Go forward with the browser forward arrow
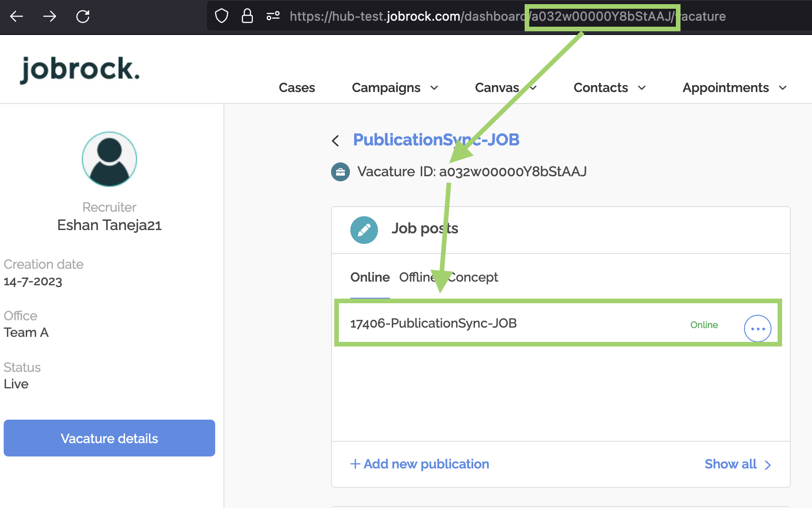This screenshot has width=812, height=508. tap(50, 17)
